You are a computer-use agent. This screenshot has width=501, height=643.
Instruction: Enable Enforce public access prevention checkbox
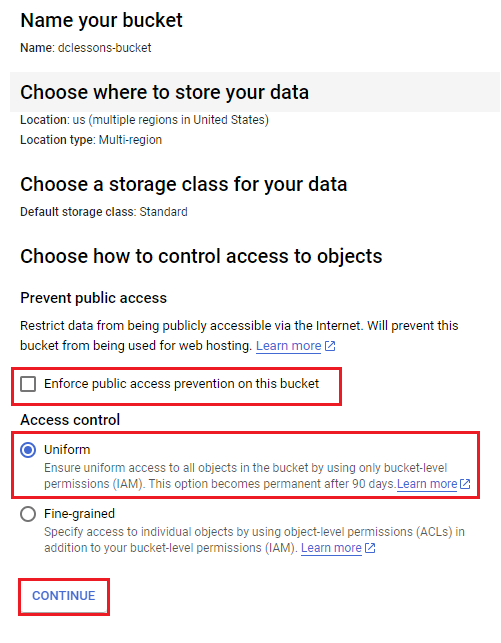(x=28, y=384)
